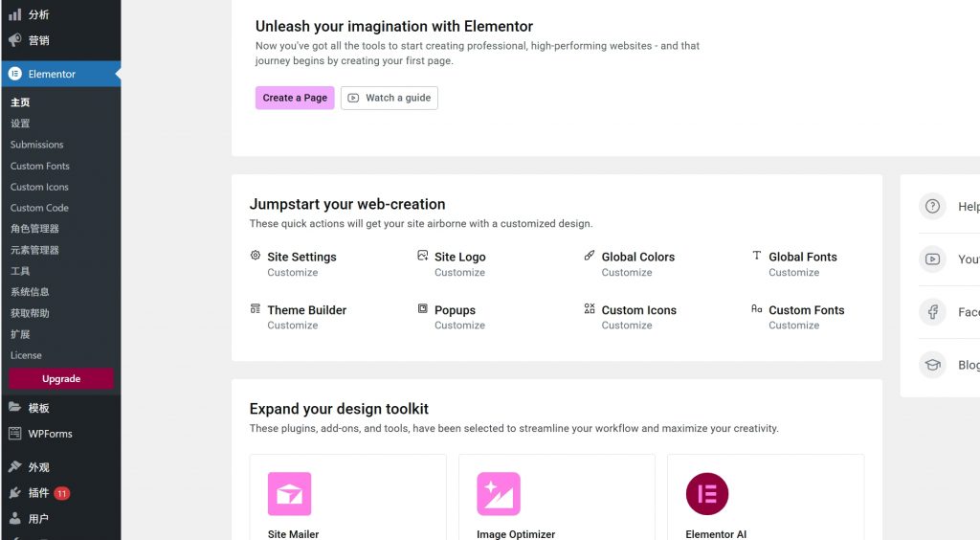This screenshot has height=540, width=980.
Task: Open the 系统信息 submenu item
Action: (30, 292)
